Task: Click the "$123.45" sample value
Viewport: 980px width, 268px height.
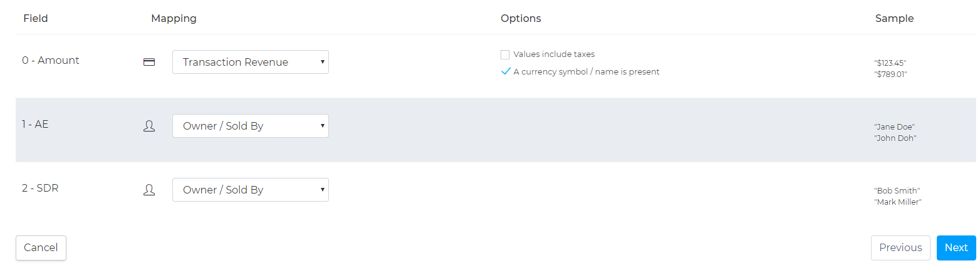Action: pos(890,63)
